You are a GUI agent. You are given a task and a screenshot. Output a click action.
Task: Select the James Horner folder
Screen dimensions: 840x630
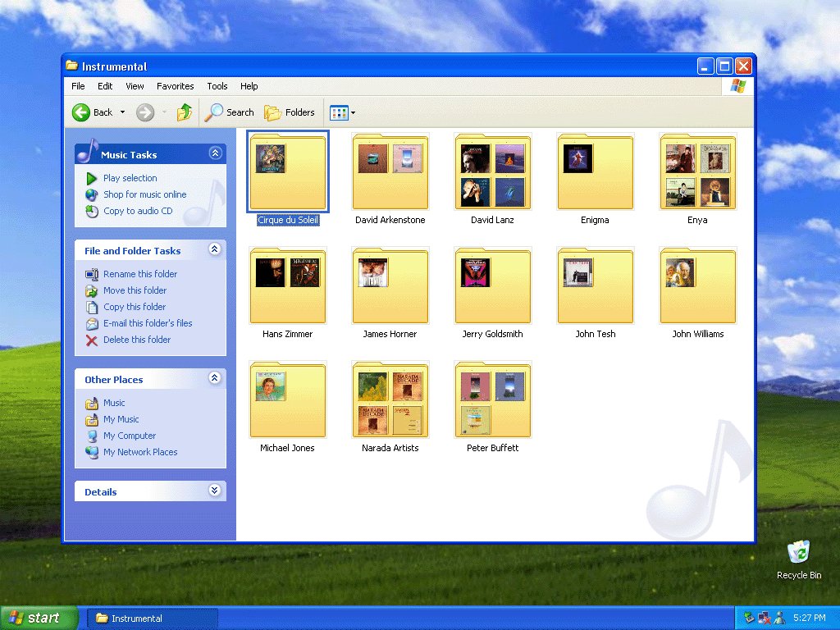coord(390,293)
